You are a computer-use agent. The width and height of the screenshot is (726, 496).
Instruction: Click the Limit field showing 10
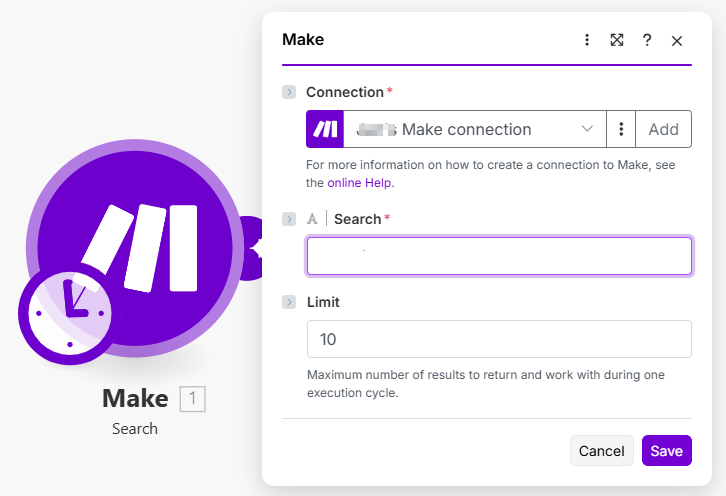click(x=499, y=339)
